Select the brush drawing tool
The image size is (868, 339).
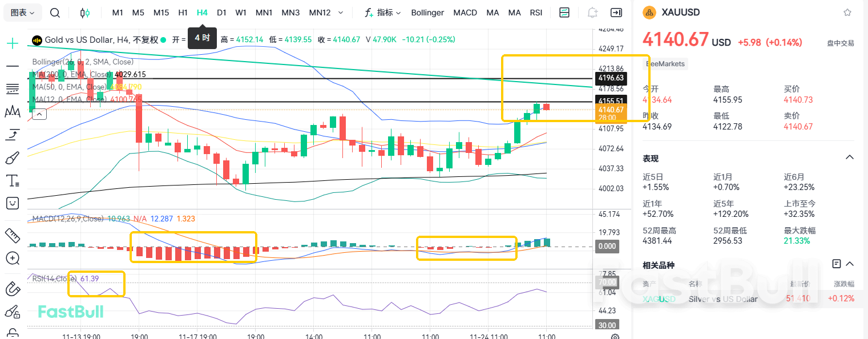point(12,158)
